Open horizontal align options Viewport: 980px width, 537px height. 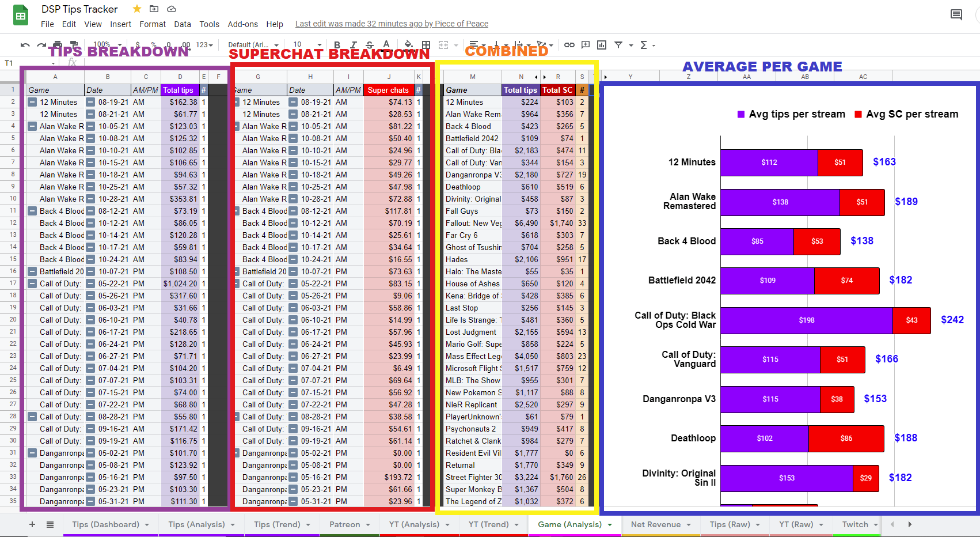pos(474,45)
